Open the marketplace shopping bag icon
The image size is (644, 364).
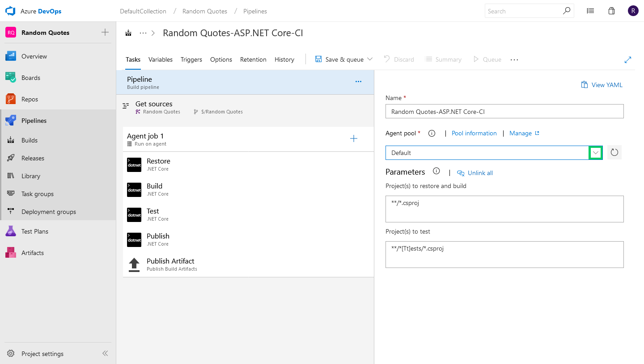pyautogui.click(x=611, y=11)
